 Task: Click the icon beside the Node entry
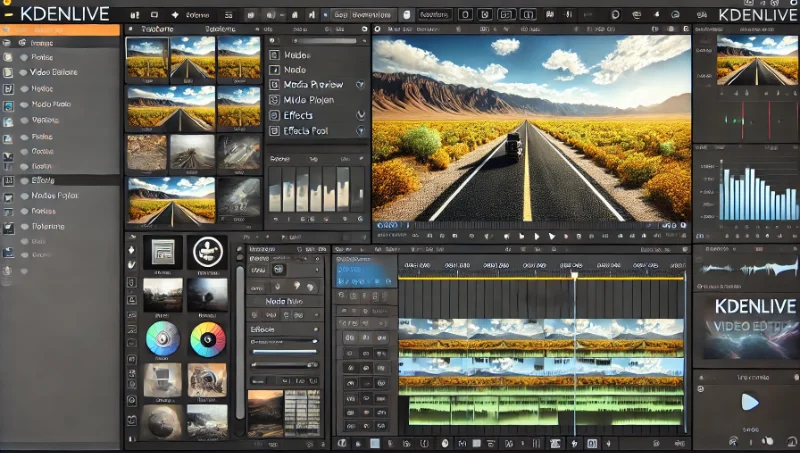pyautogui.click(x=274, y=70)
